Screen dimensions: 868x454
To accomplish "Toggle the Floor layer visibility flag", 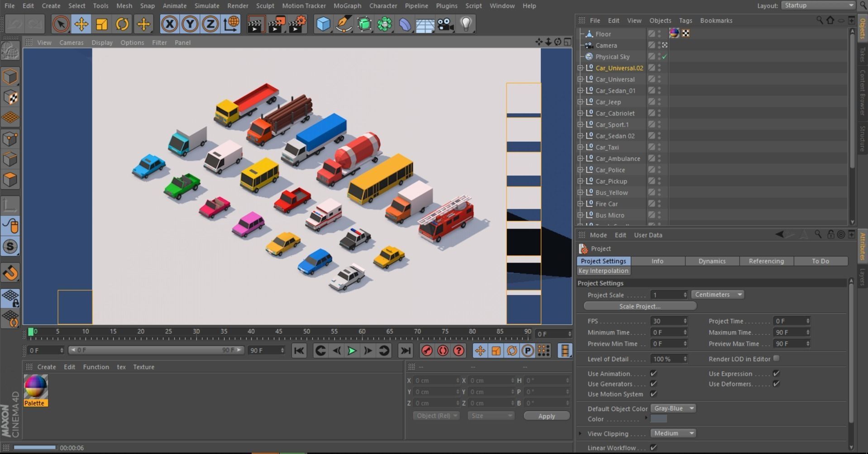I will [x=652, y=34].
